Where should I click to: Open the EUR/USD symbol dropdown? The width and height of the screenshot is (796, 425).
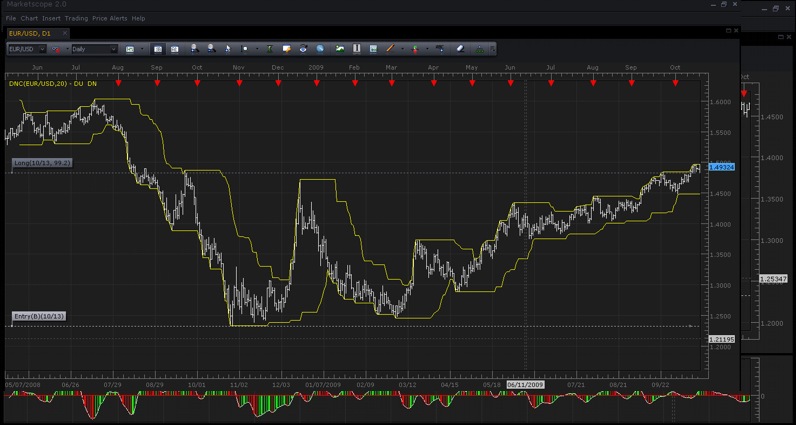(27, 49)
